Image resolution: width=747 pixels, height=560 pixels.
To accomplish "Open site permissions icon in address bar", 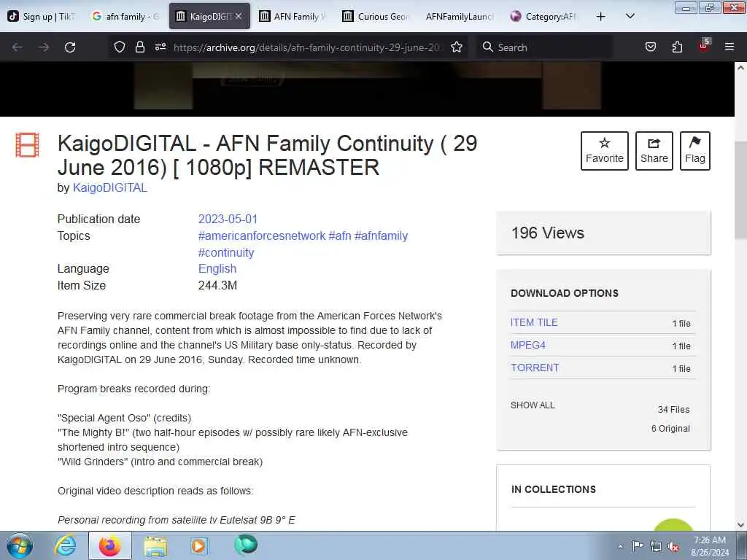I will [160, 47].
